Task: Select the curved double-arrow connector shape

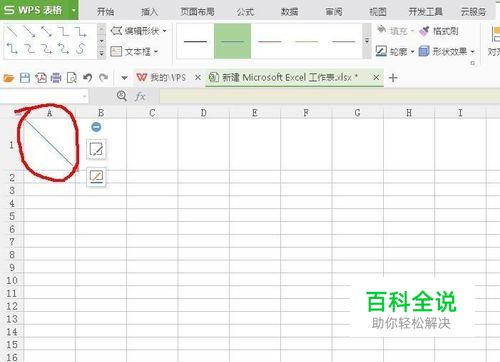Action: (x=63, y=49)
